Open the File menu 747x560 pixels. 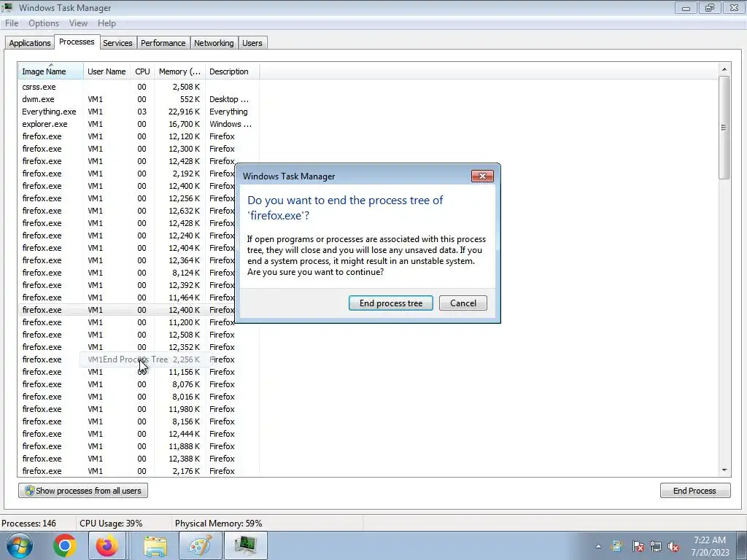click(x=12, y=23)
